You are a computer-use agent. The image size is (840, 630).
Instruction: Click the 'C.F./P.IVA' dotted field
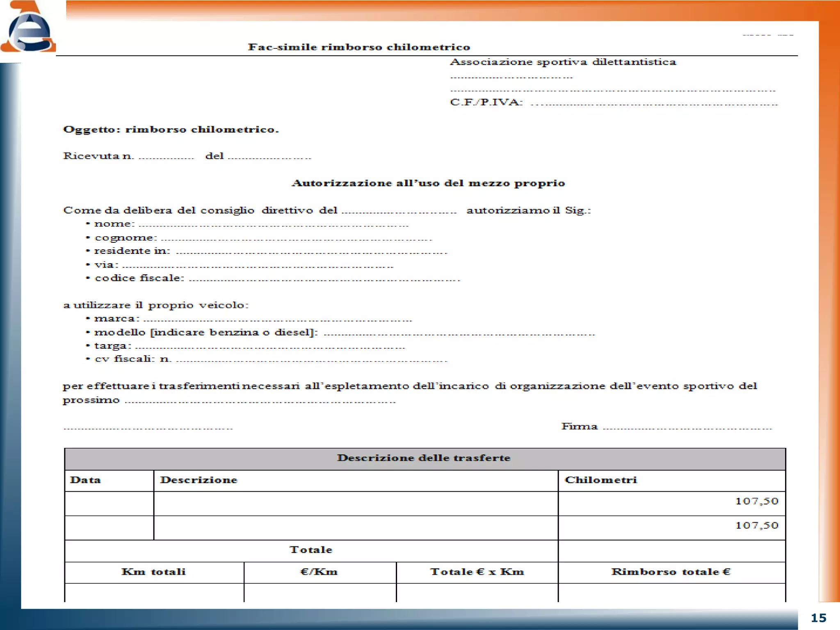pyautogui.click(x=654, y=103)
